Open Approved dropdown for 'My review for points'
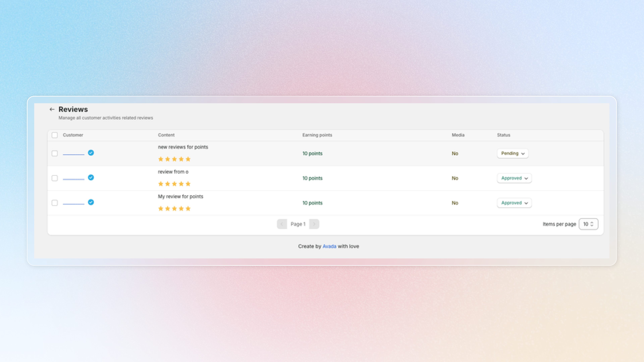644x362 pixels. point(514,203)
